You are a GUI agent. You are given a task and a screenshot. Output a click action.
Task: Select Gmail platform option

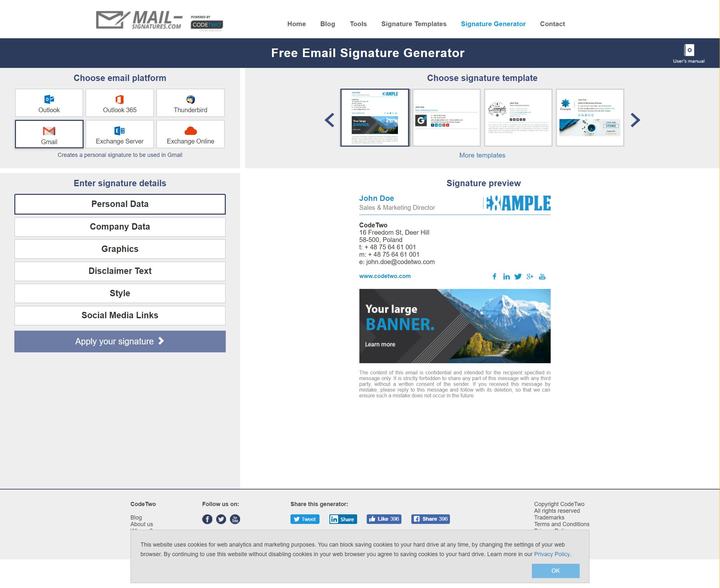(49, 135)
